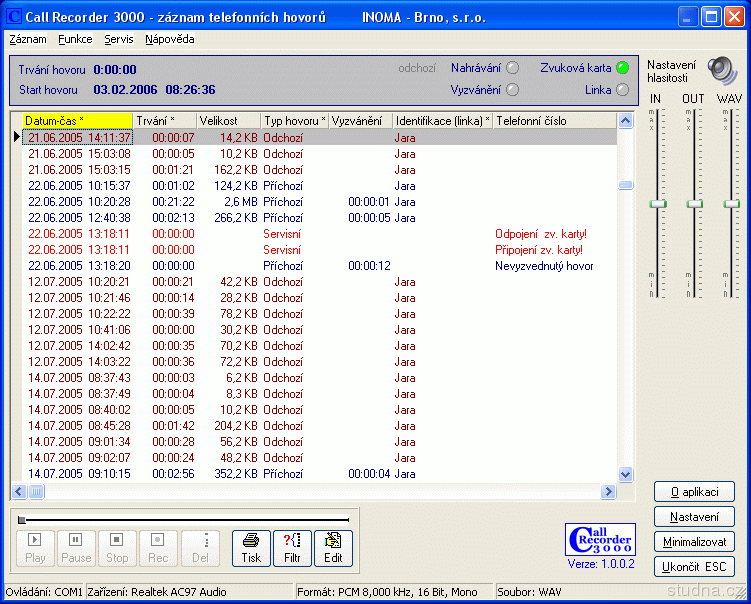Open the Záznam menu
The image size is (751, 604).
coord(27,40)
